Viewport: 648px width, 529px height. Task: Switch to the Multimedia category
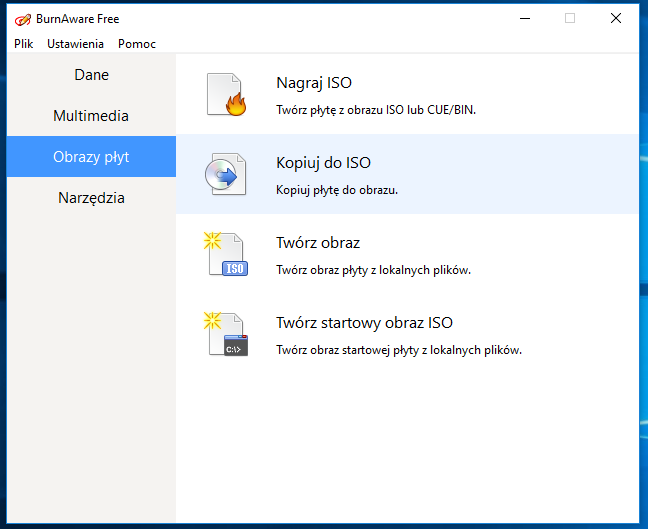[x=91, y=116]
